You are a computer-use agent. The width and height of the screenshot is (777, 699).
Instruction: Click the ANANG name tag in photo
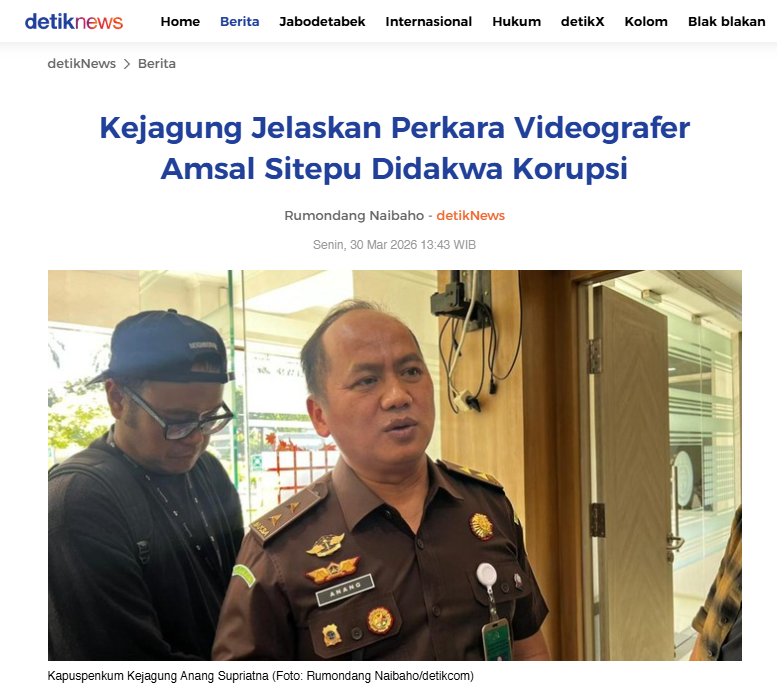[345, 590]
